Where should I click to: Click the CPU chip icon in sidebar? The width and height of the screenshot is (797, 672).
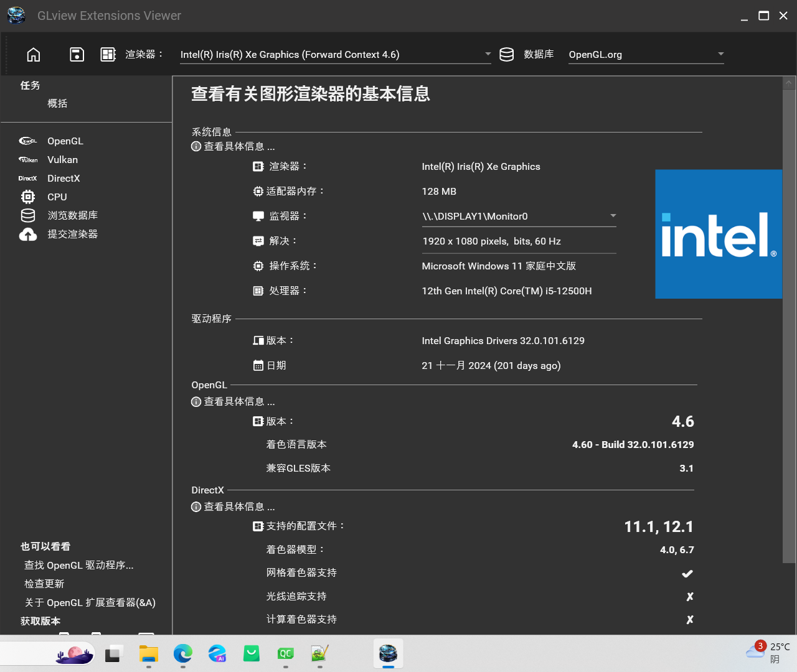[x=28, y=197]
